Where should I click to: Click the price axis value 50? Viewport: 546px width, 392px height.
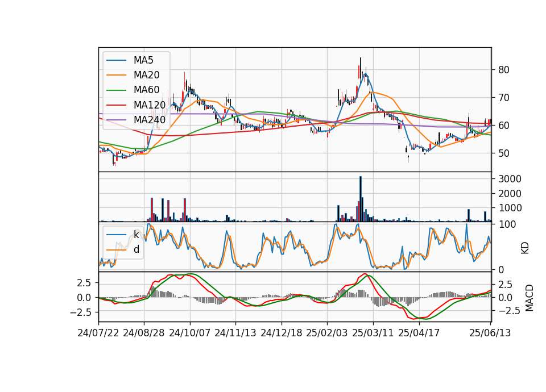pyautogui.click(x=504, y=153)
